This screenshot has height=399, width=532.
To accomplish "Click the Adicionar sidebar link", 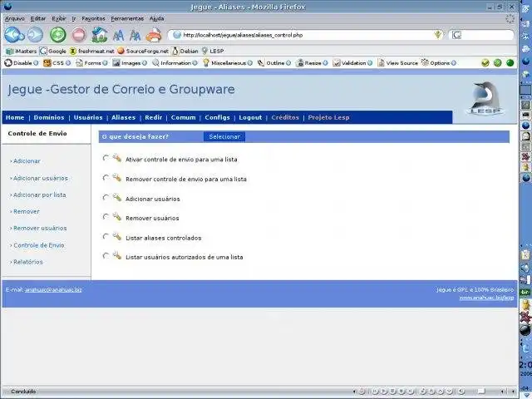I will pos(27,161).
